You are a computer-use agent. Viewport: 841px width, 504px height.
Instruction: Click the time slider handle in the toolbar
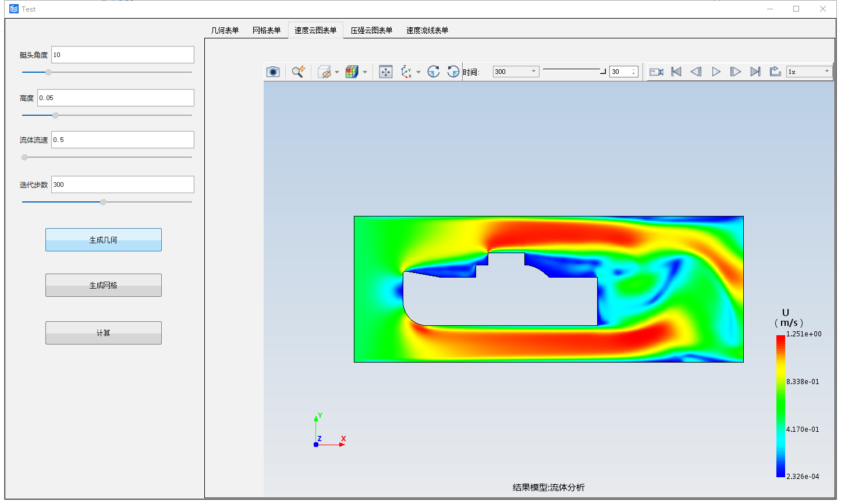603,71
